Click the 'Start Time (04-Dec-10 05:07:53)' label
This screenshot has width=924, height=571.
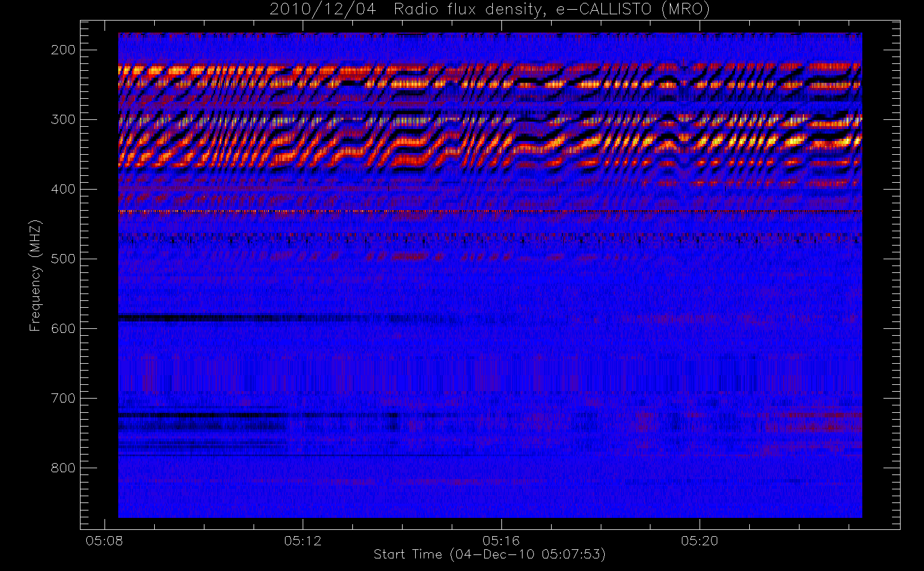point(489,554)
